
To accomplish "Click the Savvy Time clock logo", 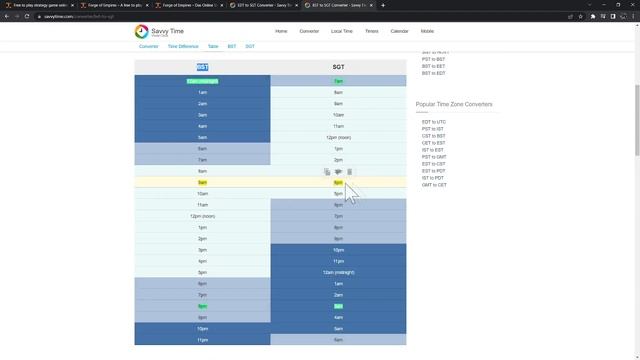I will click(142, 31).
